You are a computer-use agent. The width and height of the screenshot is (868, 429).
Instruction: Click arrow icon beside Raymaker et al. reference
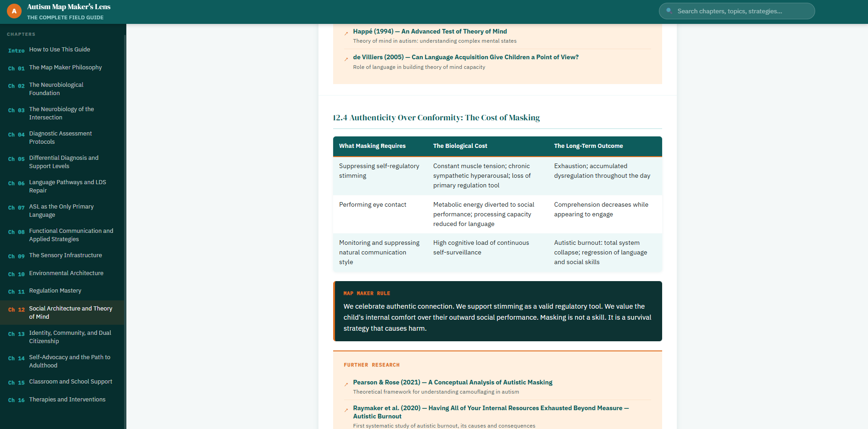346,410
